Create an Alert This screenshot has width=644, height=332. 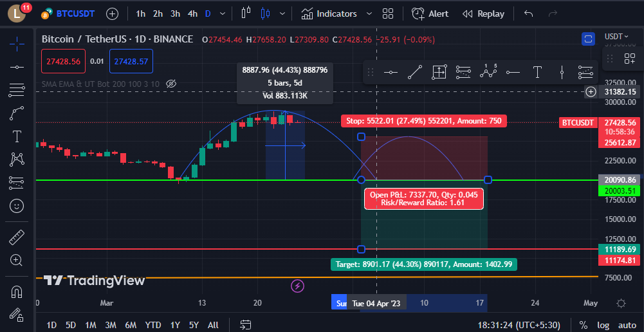click(430, 14)
